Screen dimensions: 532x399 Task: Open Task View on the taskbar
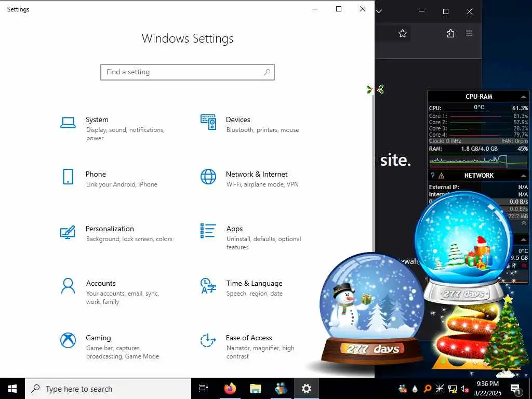point(204,389)
